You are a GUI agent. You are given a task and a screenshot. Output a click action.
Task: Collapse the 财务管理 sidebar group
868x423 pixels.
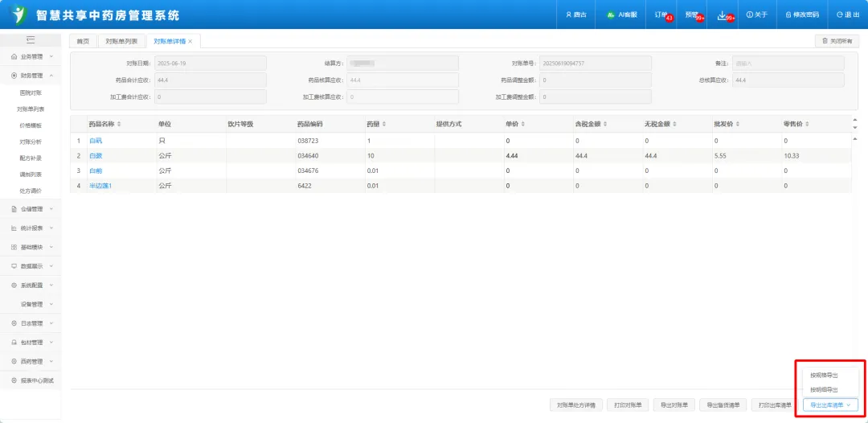(x=32, y=76)
